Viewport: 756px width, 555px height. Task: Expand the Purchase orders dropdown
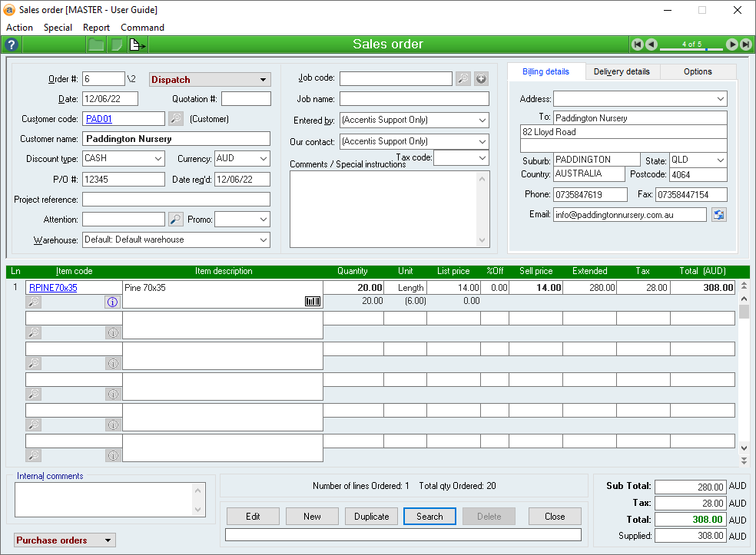click(108, 540)
